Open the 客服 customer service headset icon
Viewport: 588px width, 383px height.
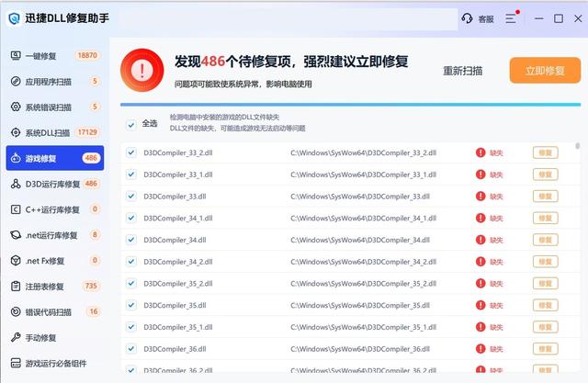pyautogui.click(x=467, y=18)
